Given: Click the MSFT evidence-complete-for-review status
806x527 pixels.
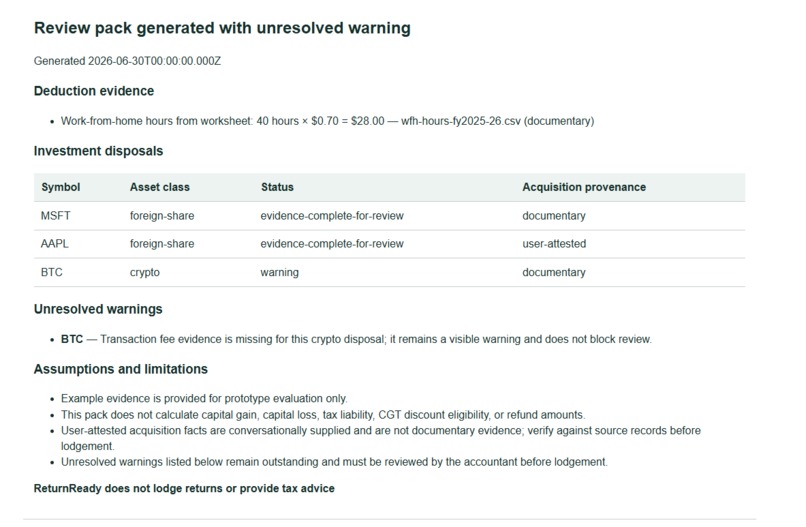Looking at the screenshot, I should pos(332,216).
